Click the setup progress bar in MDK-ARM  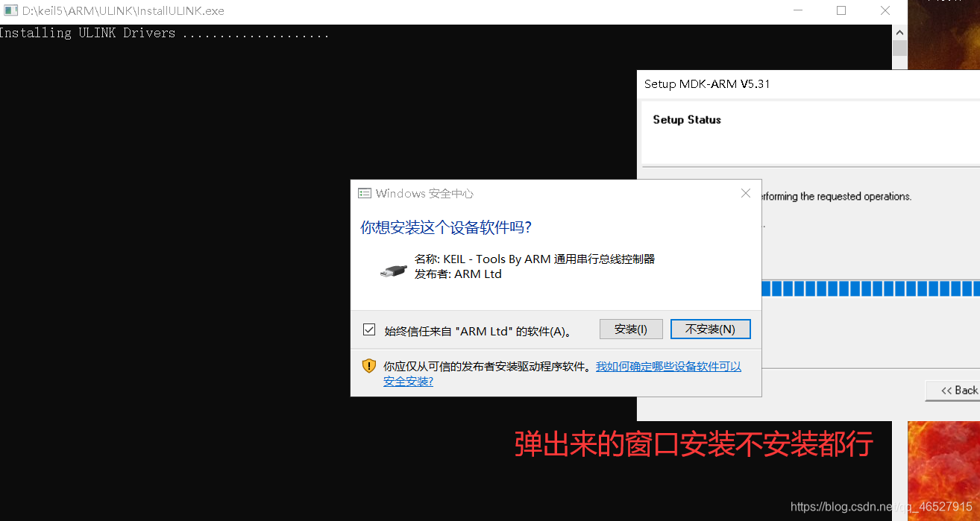point(870,288)
